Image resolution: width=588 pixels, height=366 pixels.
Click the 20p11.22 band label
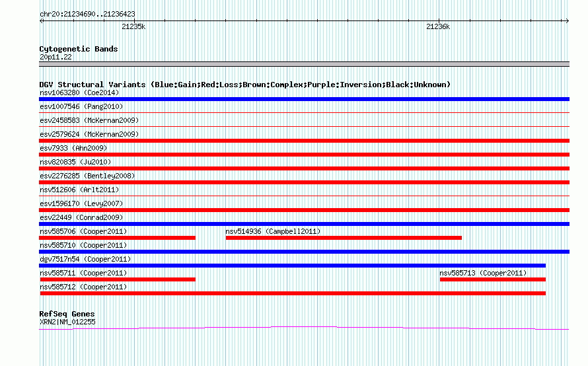pos(55,57)
